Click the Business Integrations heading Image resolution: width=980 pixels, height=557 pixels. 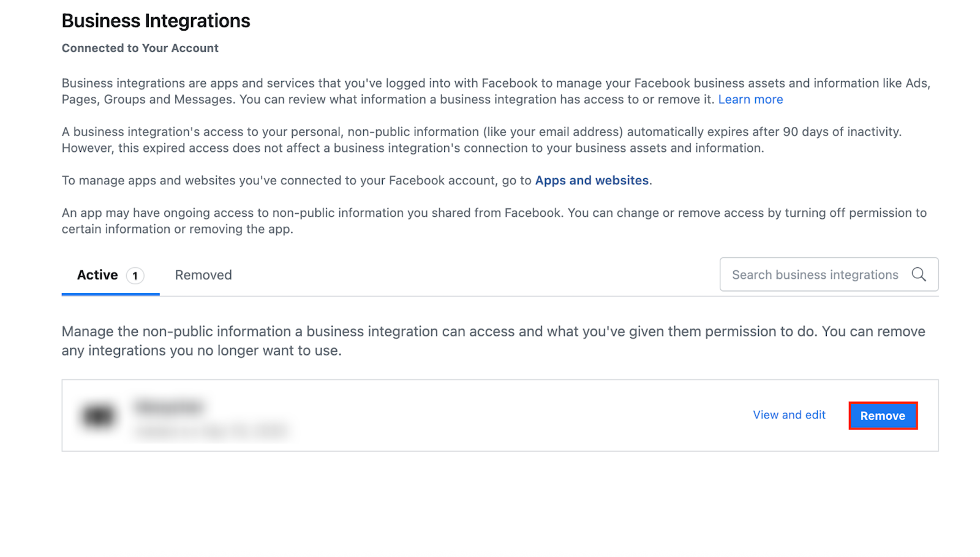click(156, 21)
